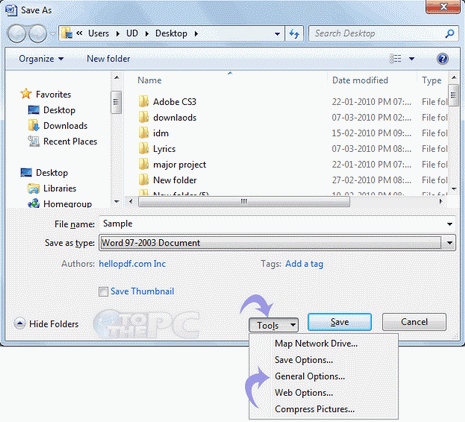Click the navigation pane scrollbar down arrow
Viewport: 465px width, 422px height.
pos(116,201)
